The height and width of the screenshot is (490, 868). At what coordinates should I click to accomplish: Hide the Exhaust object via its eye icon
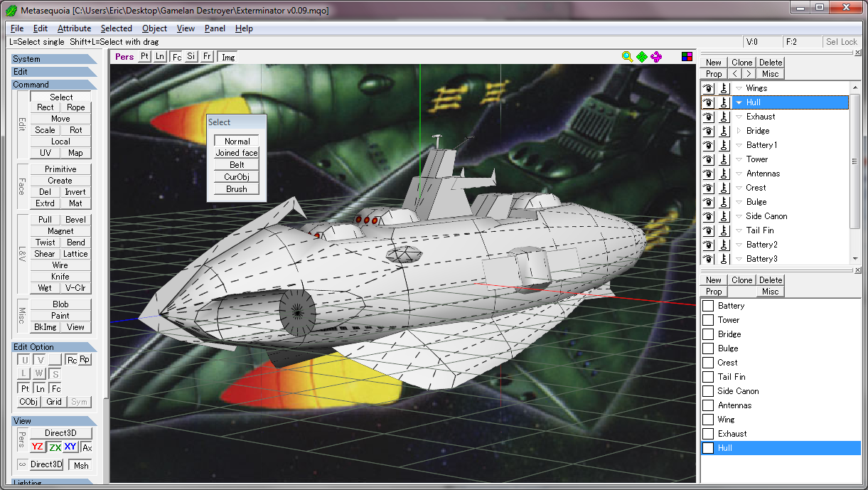pyautogui.click(x=707, y=116)
